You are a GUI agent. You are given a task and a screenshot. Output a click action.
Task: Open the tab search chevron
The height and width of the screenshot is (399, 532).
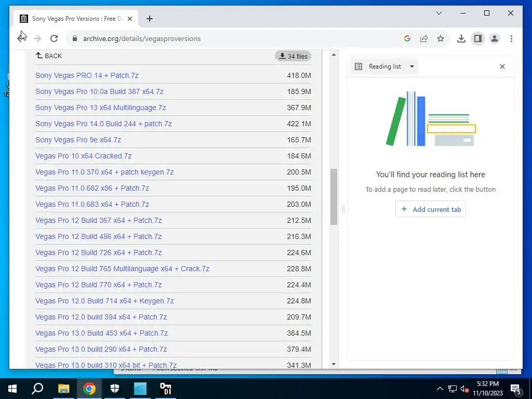coord(438,13)
